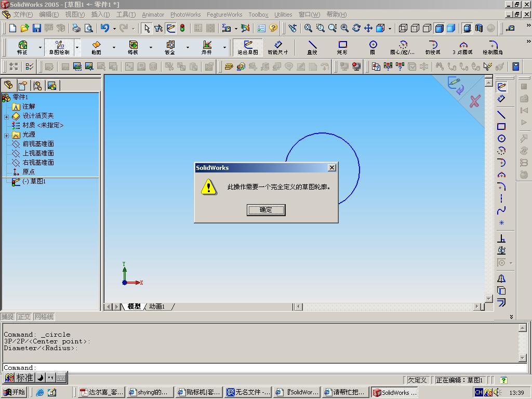Click New document icon in standard toolbar
The width and height of the screenshot is (532, 399).
pos(12,28)
